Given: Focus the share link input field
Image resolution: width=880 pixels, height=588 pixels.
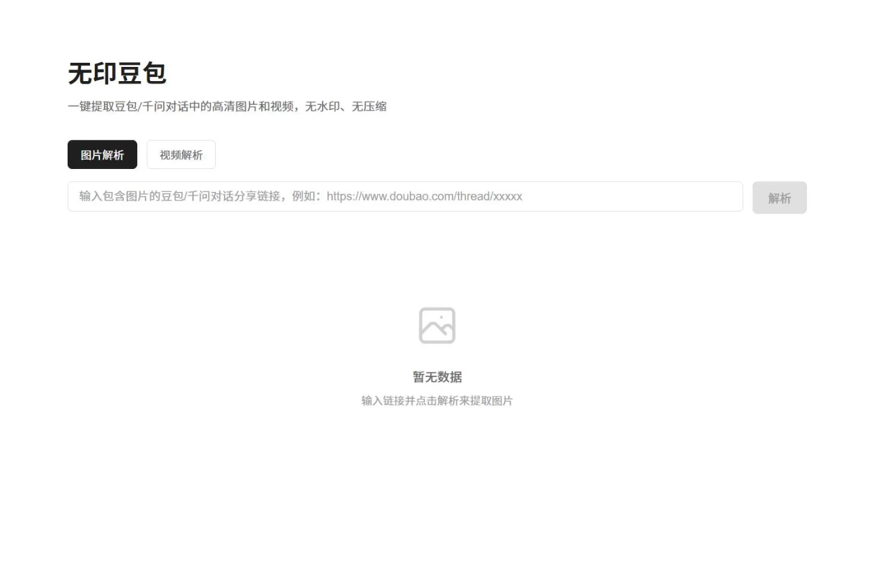Looking at the screenshot, I should (x=405, y=197).
